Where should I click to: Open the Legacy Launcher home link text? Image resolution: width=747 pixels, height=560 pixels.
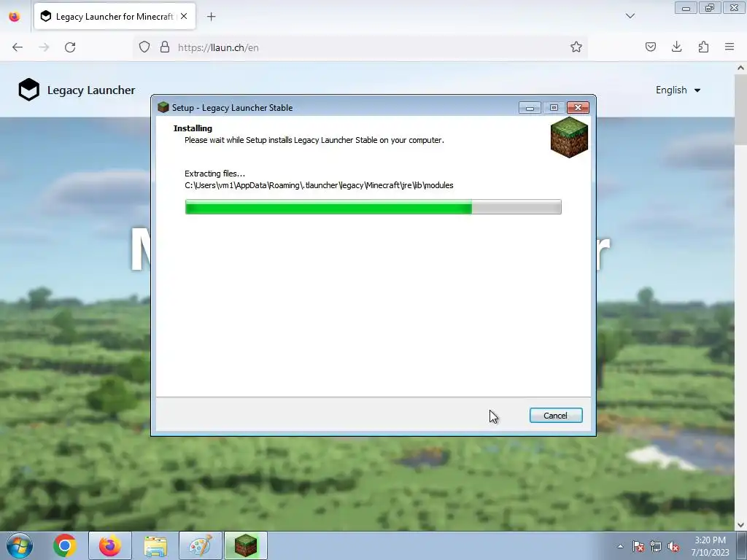[x=91, y=90]
